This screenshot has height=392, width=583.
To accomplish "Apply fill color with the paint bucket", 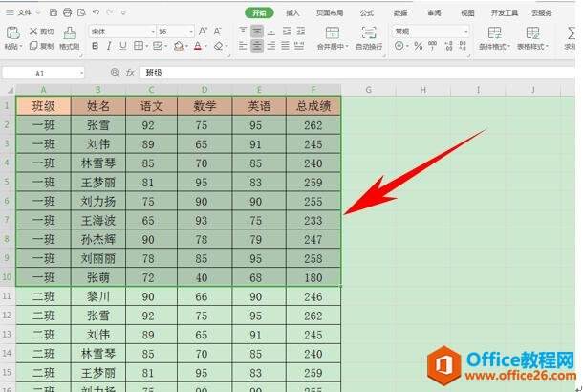I will [179, 46].
